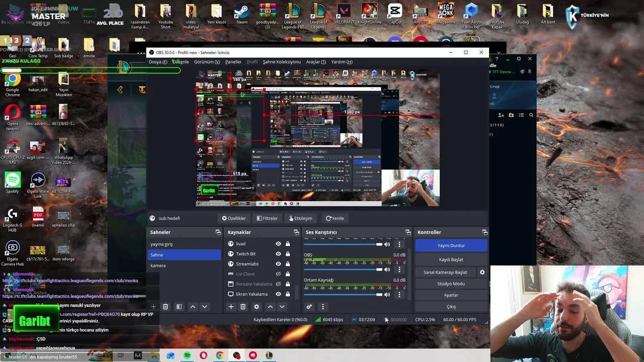Open Ortam Kaynağı three-dot options menu
Screen dimensions: 644x362
tap(399, 295)
